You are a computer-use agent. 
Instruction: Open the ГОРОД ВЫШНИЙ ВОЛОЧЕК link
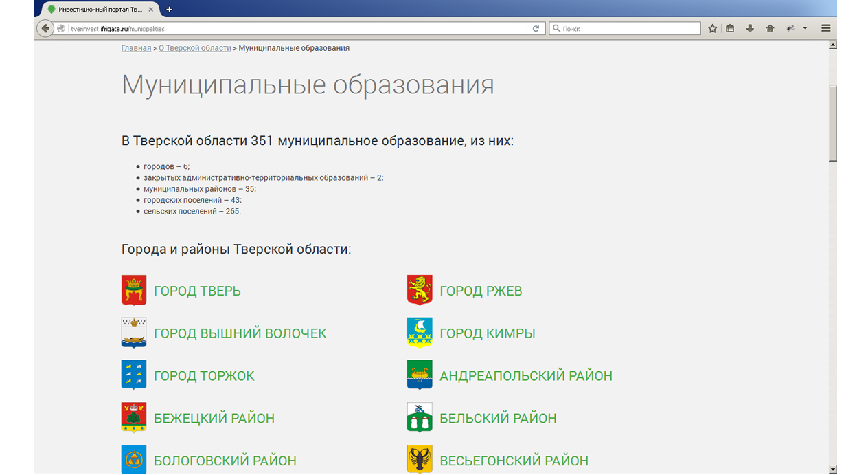pyautogui.click(x=240, y=333)
